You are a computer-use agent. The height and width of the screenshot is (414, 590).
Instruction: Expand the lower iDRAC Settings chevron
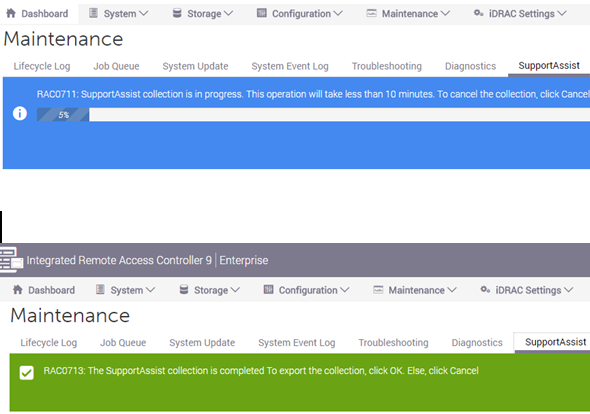[568, 290]
